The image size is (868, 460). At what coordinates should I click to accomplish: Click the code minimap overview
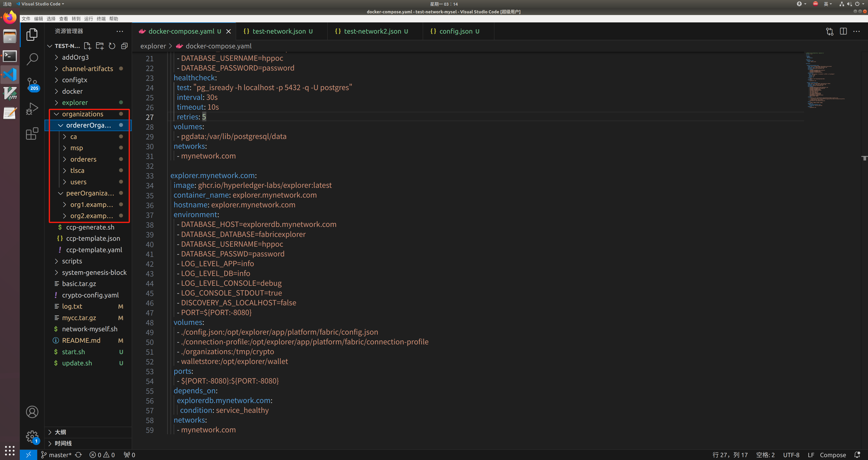826,80
